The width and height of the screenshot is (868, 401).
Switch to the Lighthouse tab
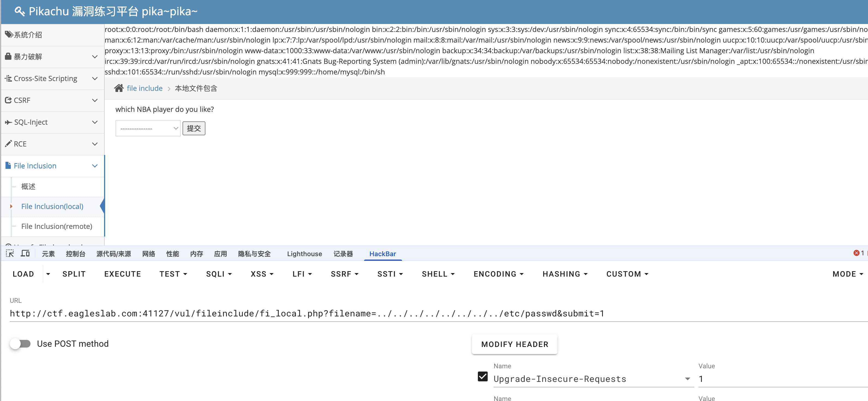pyautogui.click(x=304, y=254)
